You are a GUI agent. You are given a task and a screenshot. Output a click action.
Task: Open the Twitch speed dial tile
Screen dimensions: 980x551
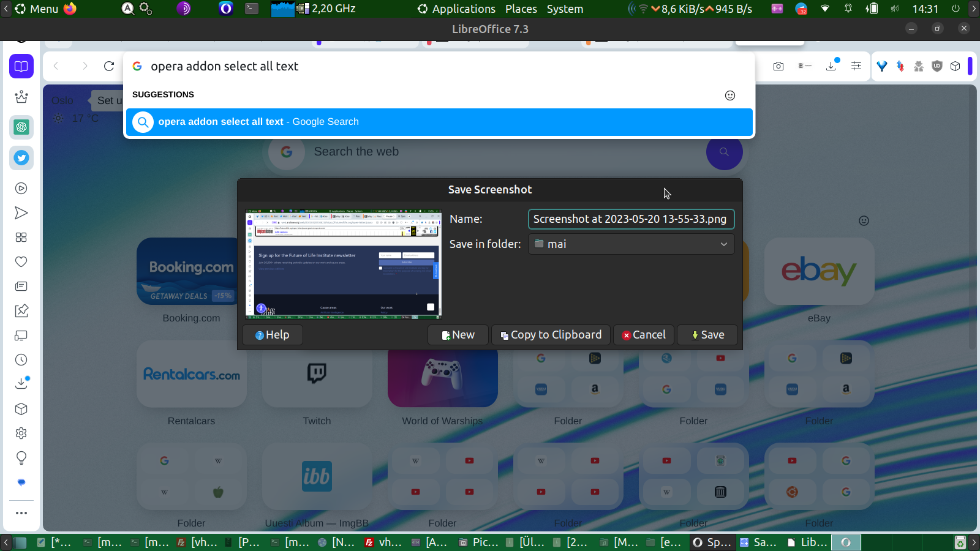[x=317, y=374]
